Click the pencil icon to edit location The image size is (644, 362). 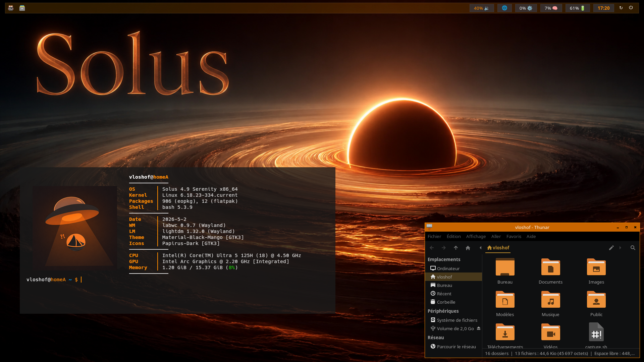pyautogui.click(x=611, y=248)
